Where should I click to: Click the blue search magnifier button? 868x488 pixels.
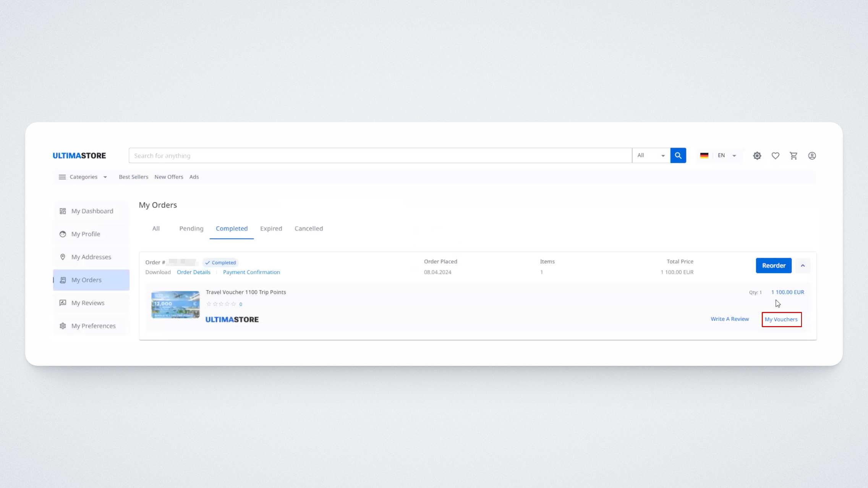click(x=678, y=155)
